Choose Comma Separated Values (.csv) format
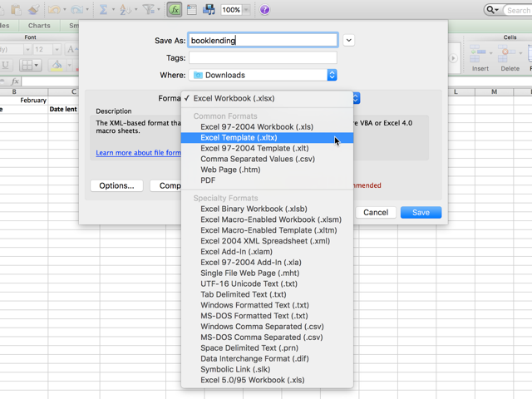The height and width of the screenshot is (399, 532). coord(257,159)
